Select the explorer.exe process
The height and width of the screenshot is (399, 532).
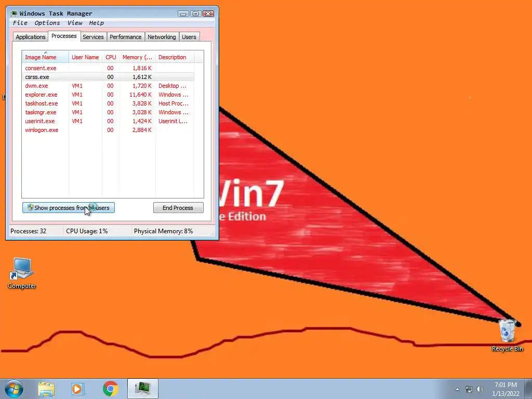click(108, 95)
